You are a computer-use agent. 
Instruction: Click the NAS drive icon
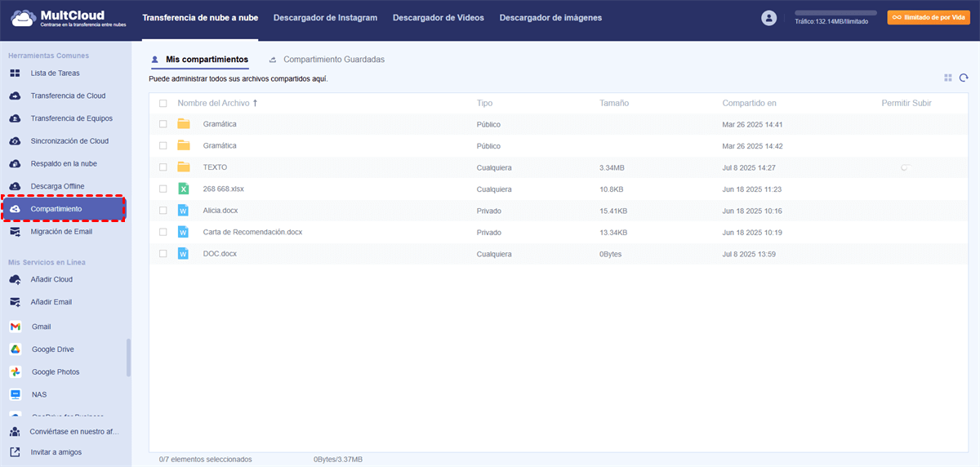pos(15,394)
